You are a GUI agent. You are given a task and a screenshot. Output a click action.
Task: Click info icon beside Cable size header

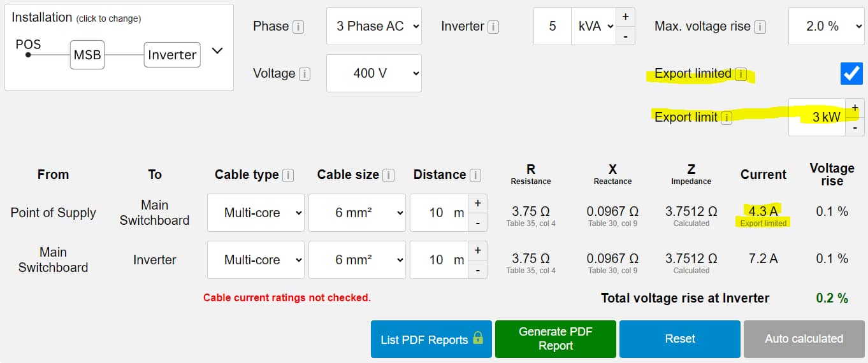click(388, 175)
